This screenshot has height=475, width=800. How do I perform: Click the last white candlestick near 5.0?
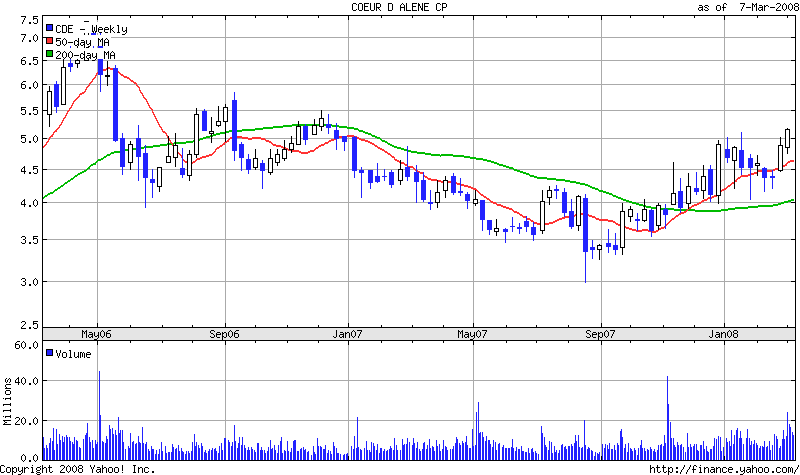click(787, 139)
